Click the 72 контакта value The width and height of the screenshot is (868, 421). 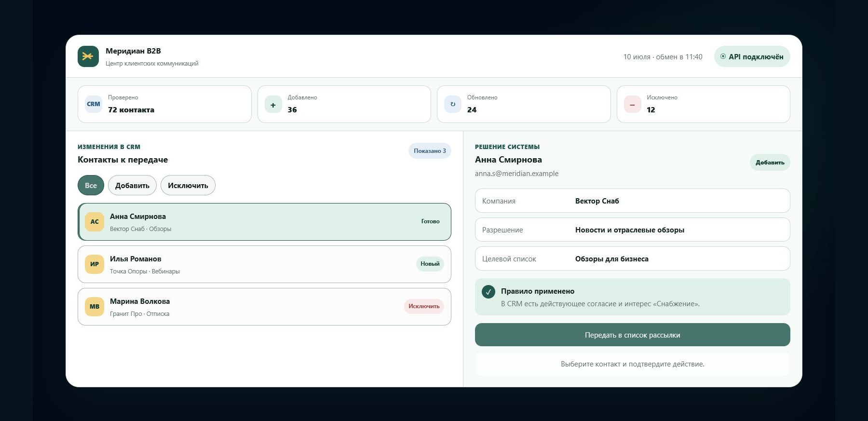pyautogui.click(x=131, y=110)
